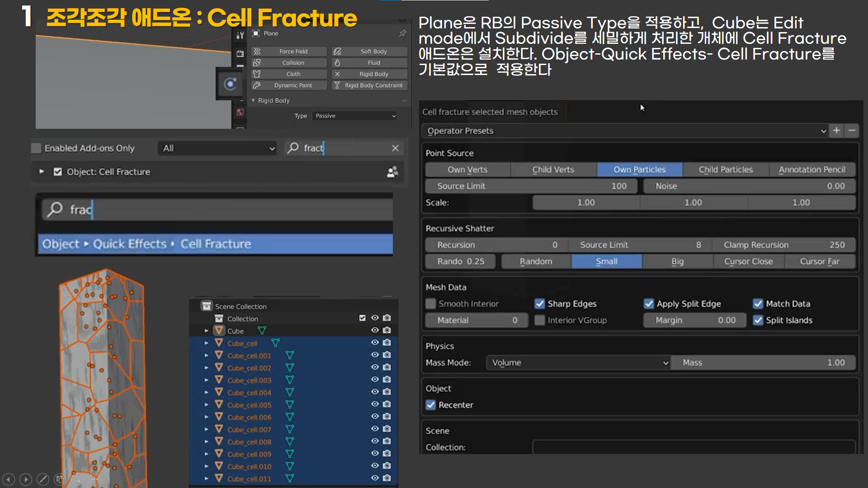Screen dimensions: 868x488
Task: Clear the add-on search with X icon
Action: [x=395, y=148]
